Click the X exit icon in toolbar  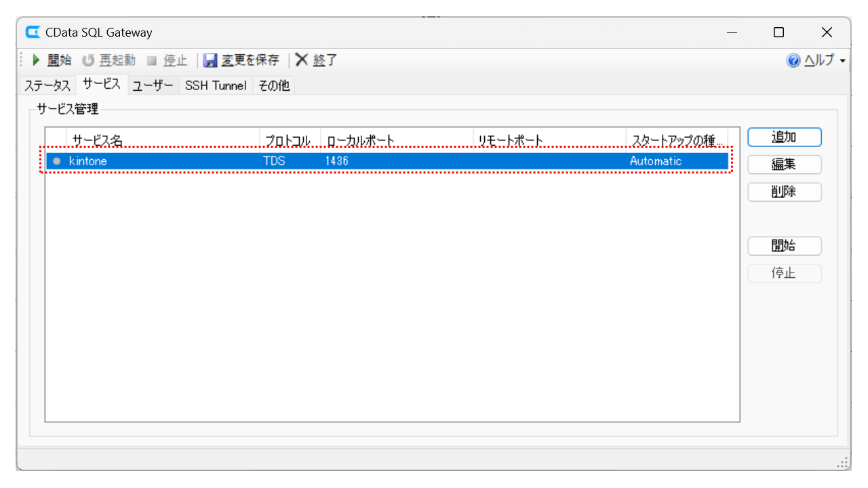[302, 60]
